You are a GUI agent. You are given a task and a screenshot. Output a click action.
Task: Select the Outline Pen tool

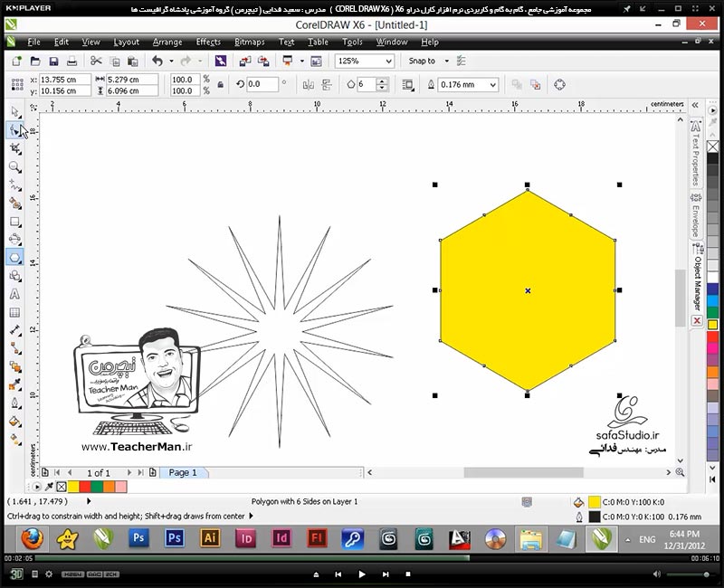point(14,403)
